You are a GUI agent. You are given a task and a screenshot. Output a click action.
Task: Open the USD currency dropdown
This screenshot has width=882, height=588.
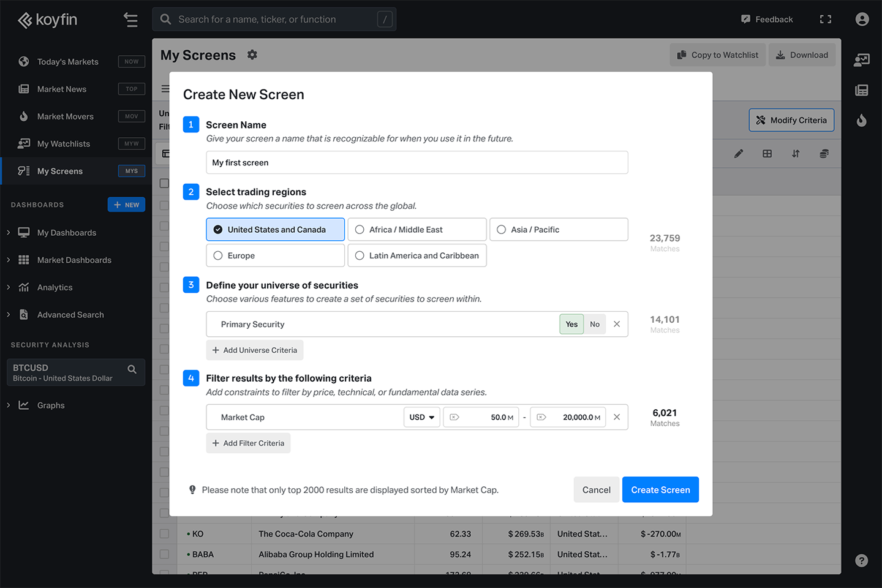[x=421, y=417]
